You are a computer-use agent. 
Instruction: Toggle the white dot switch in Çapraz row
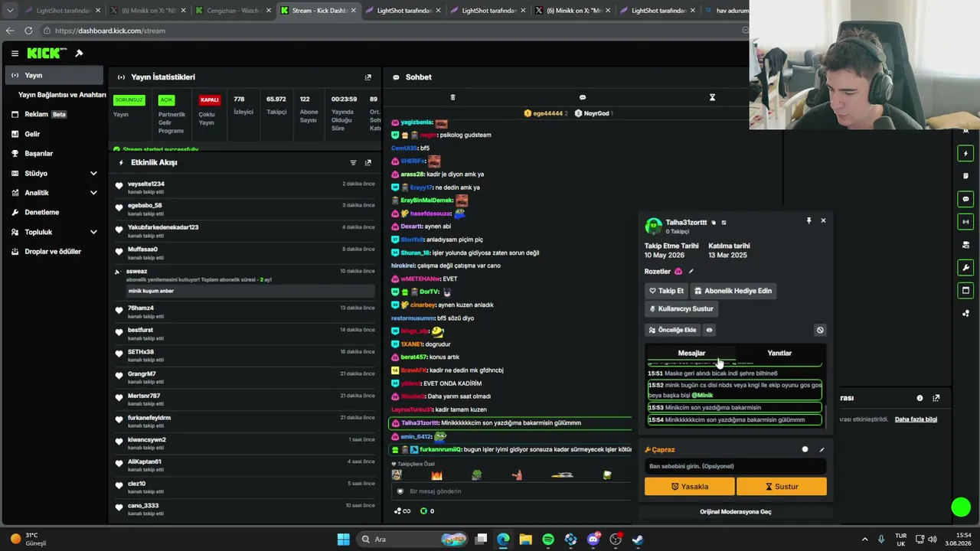(805, 449)
